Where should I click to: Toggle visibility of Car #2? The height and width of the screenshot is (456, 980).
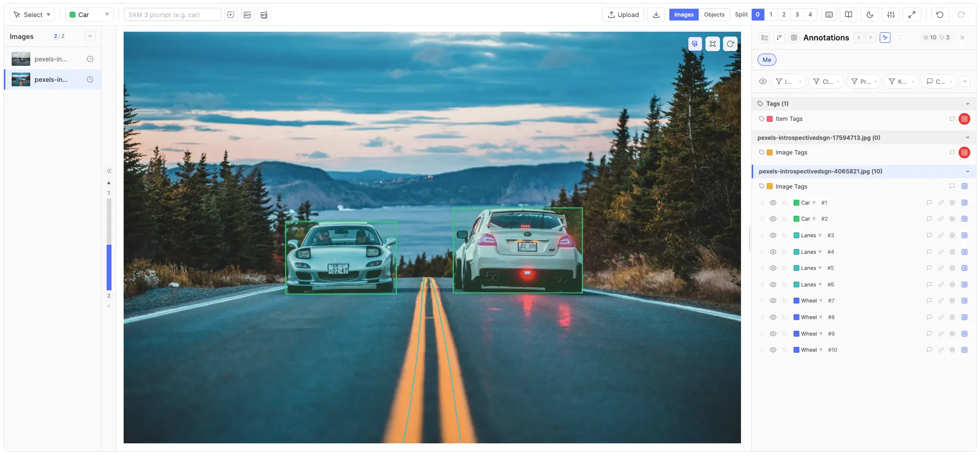tap(773, 219)
